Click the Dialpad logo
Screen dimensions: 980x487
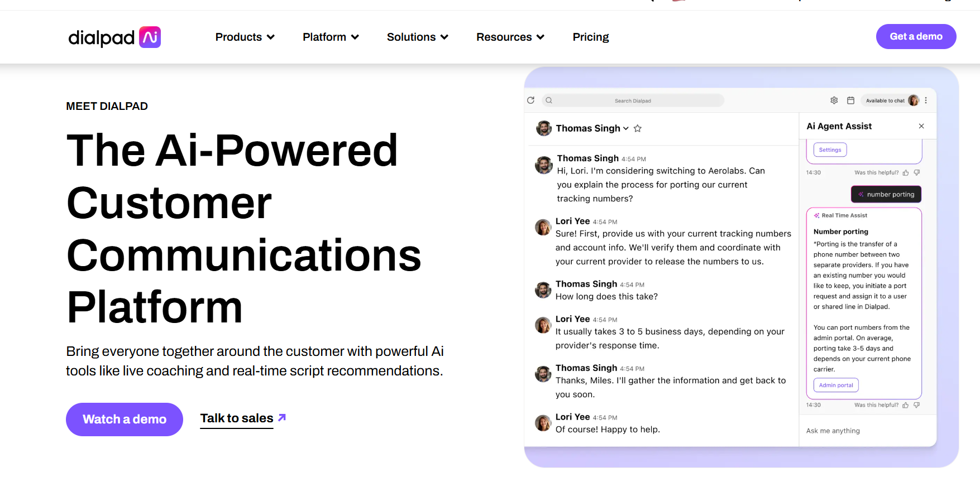click(x=114, y=37)
